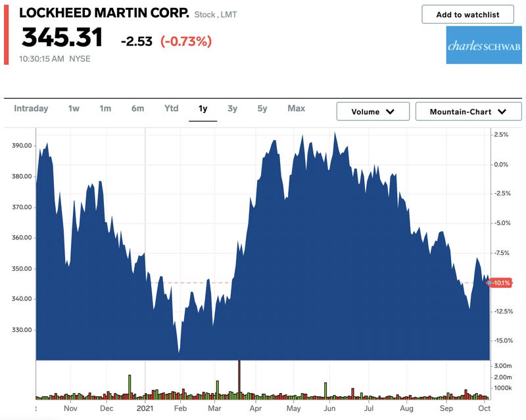Switch to the 1w time range
Viewport: 526px width, 420px height.
tap(74, 108)
